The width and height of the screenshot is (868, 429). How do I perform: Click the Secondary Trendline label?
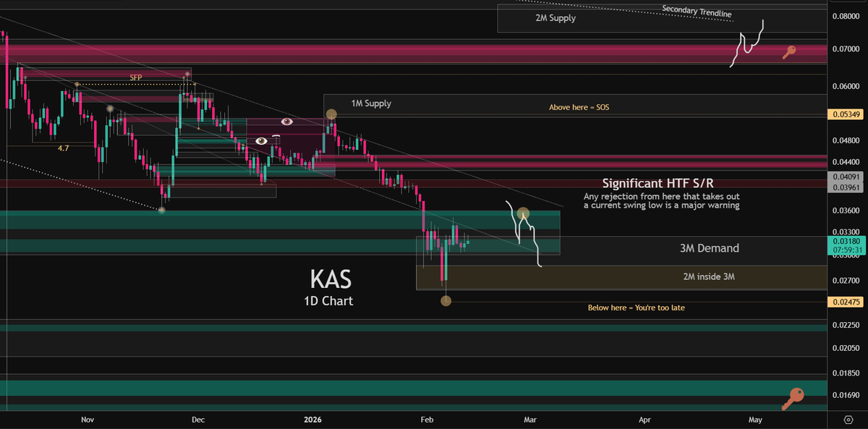point(697,12)
